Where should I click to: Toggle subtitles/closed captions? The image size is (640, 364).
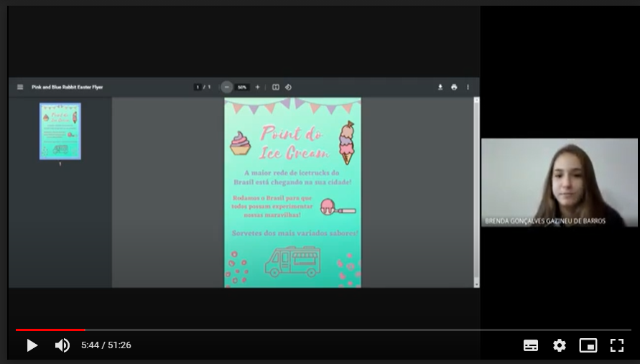531,345
